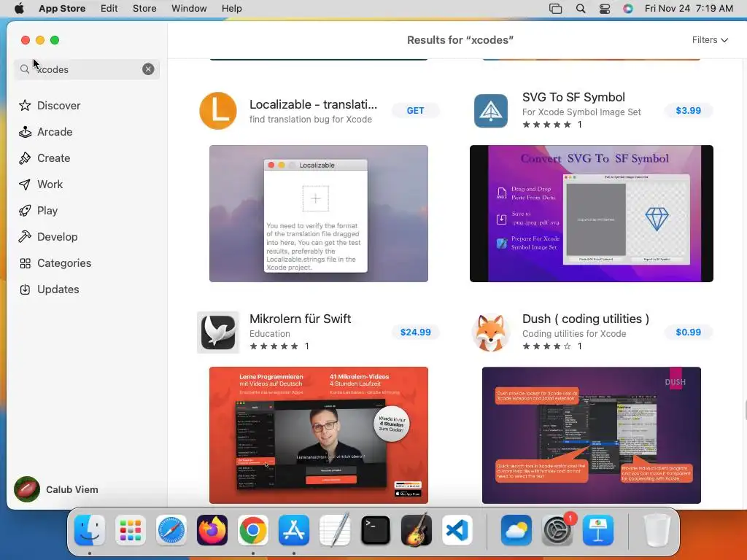
Task: Open the Dush coding utilities screenshot
Action: pos(591,435)
